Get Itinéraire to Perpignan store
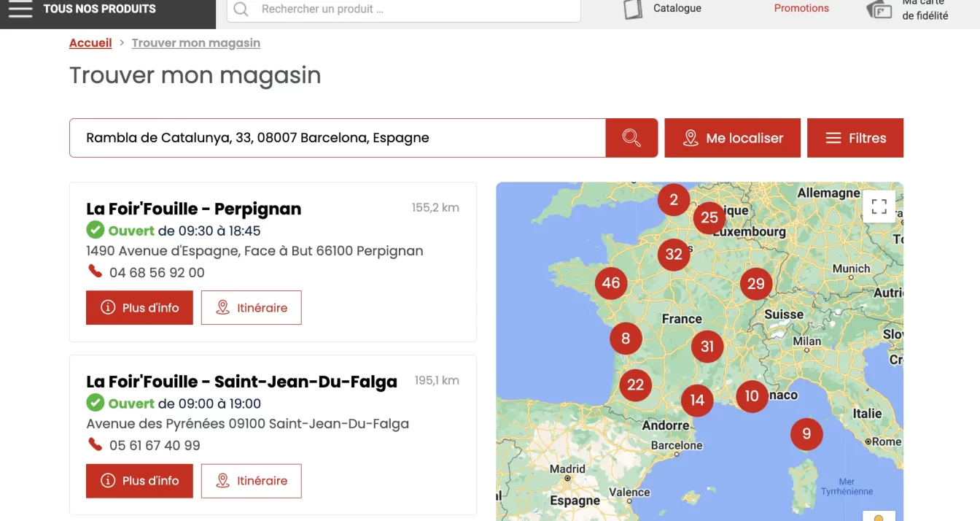The image size is (980, 521). [252, 308]
